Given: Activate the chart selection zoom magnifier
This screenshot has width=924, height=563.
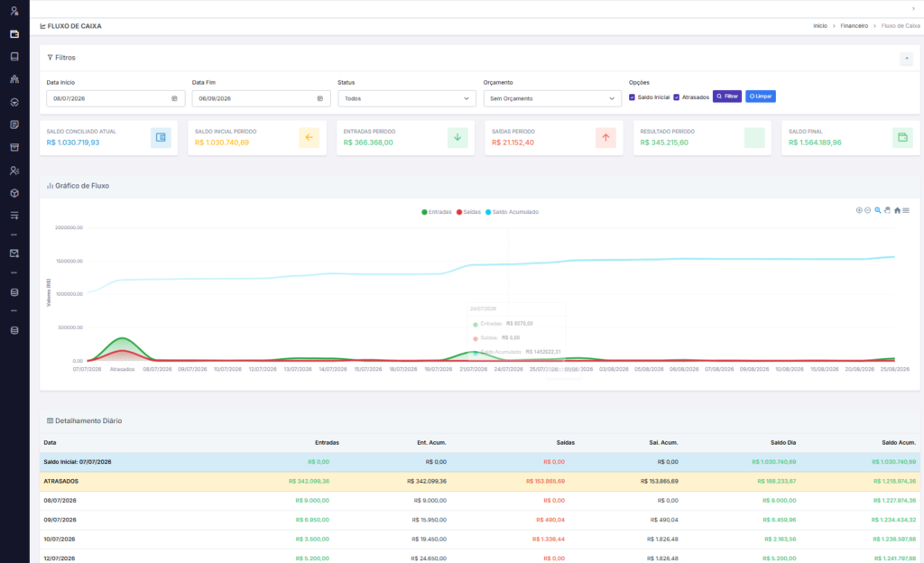Looking at the screenshot, I should (877, 210).
